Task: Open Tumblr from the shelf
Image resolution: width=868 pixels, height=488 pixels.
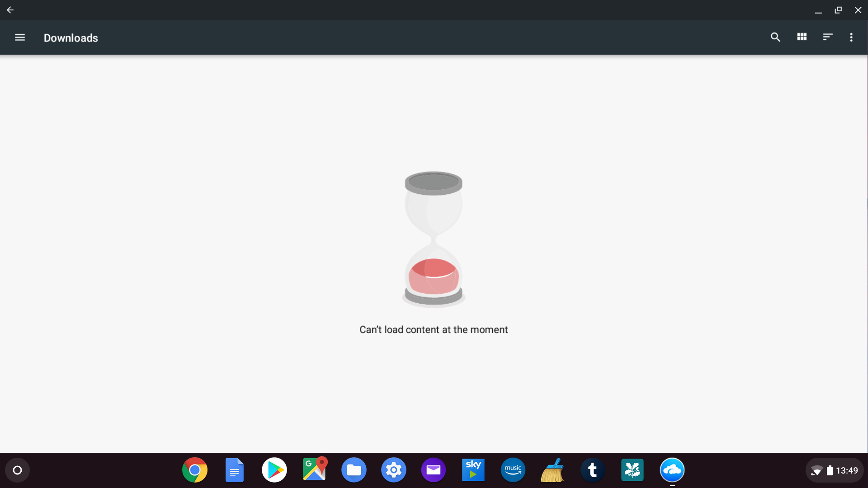Action: click(593, 470)
